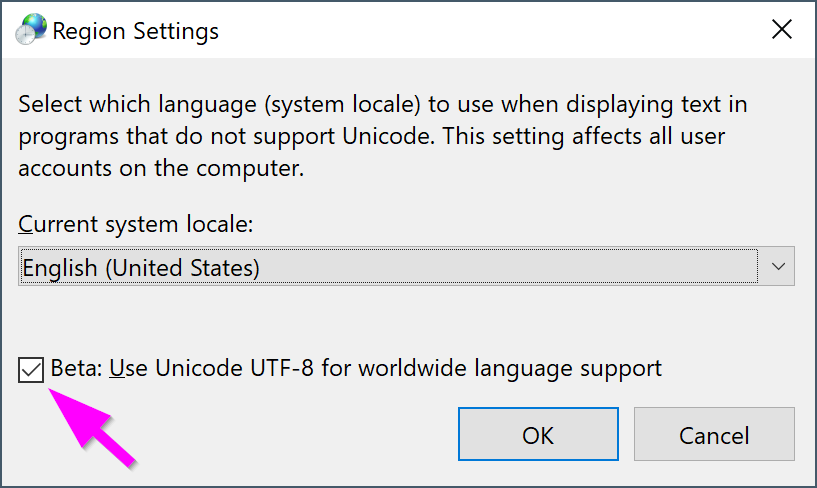Viewport: 817px width, 488px height.
Task: Click 'This setting affects all user' text
Action: pos(584,136)
